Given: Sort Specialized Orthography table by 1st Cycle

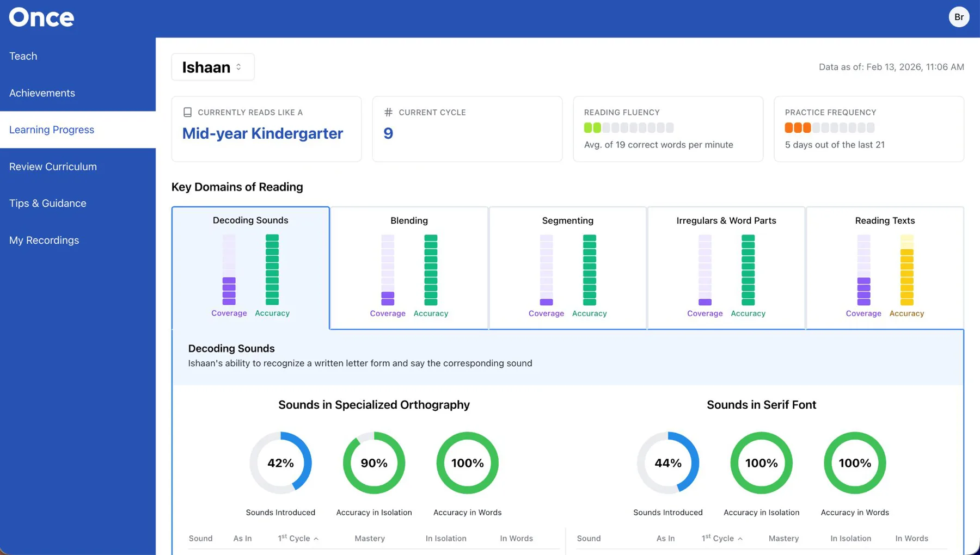Looking at the screenshot, I should (x=298, y=538).
